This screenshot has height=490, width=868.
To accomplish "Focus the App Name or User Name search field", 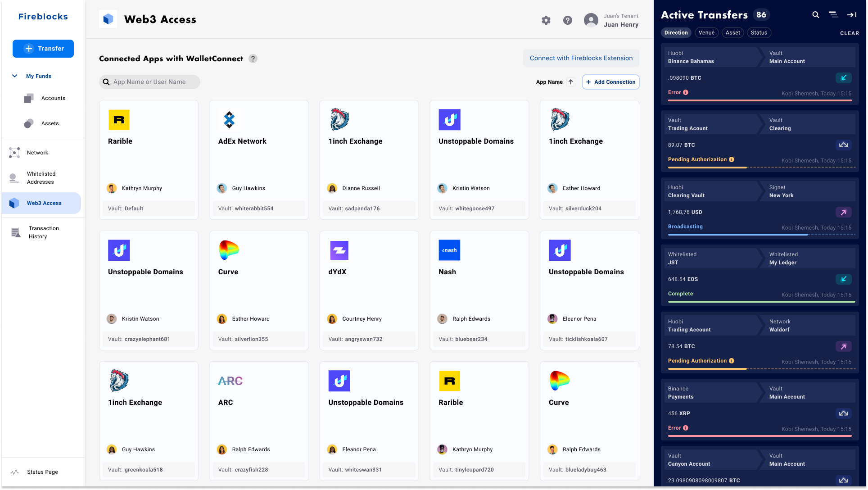I will pyautogui.click(x=149, y=82).
